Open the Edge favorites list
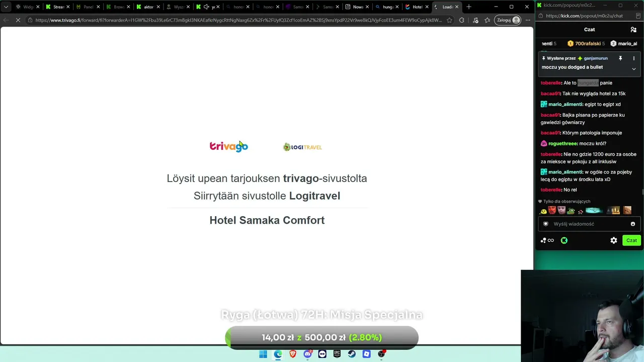The image size is (644, 362). (487, 20)
